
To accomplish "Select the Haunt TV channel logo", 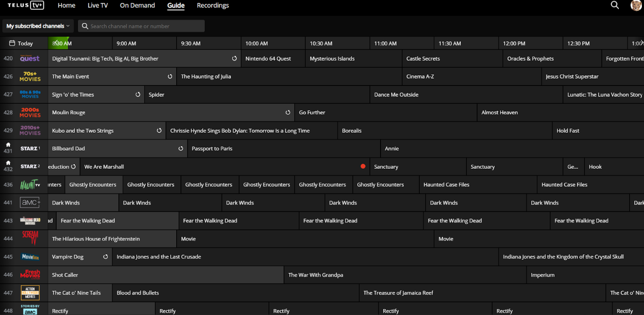I will click(x=30, y=185).
